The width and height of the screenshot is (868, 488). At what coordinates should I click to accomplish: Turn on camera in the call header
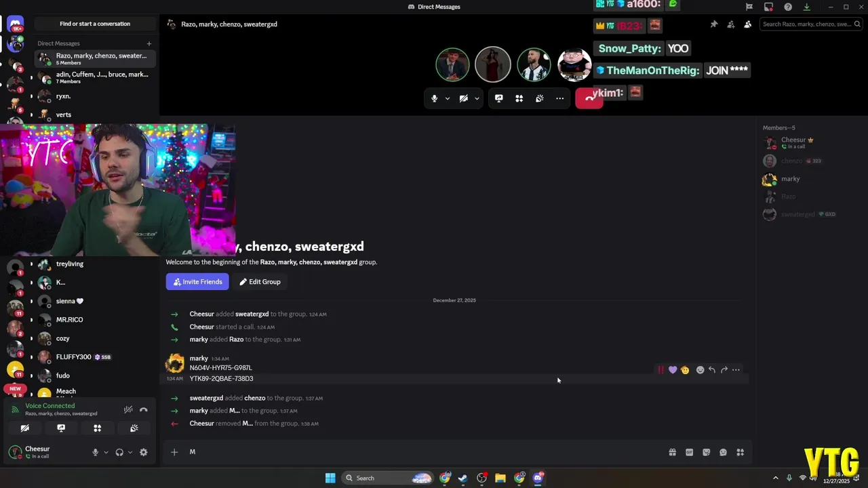(463, 98)
